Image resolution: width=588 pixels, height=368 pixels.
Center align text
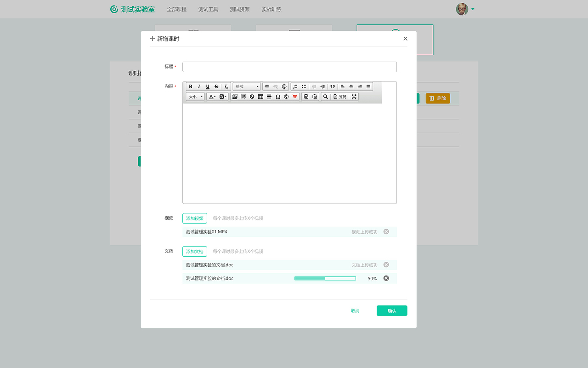[351, 86]
